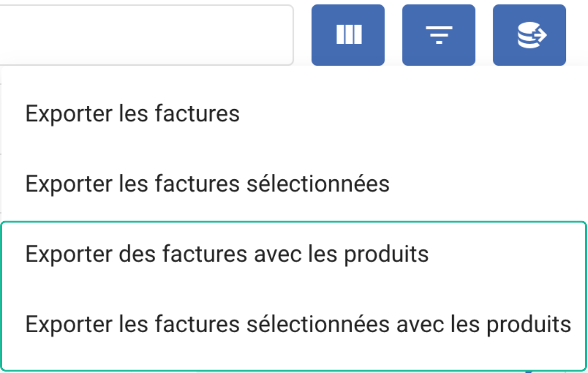Export selected invoices including products entry

(x=298, y=324)
